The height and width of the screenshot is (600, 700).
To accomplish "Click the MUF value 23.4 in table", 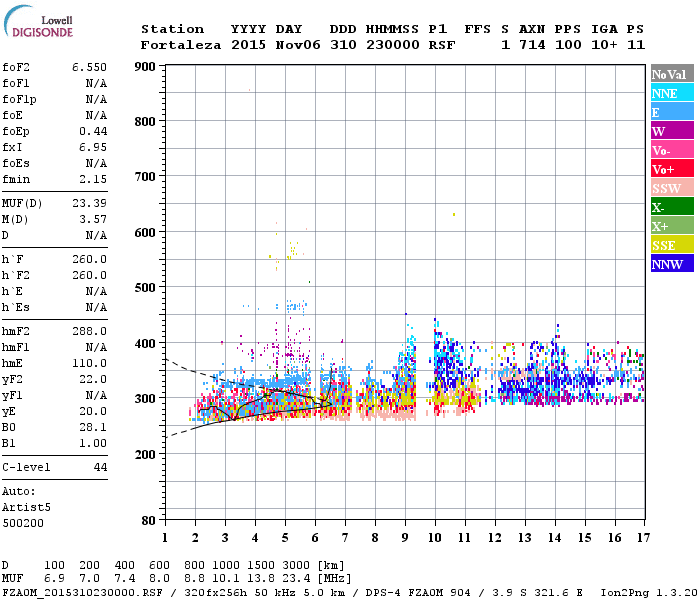I will [x=296, y=579].
